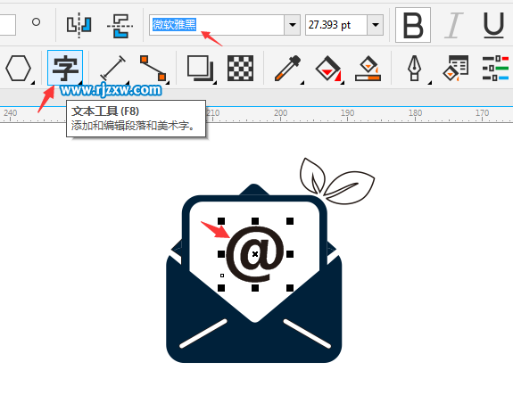Click the dark blue envelope body

pyautogui.click(x=254, y=340)
